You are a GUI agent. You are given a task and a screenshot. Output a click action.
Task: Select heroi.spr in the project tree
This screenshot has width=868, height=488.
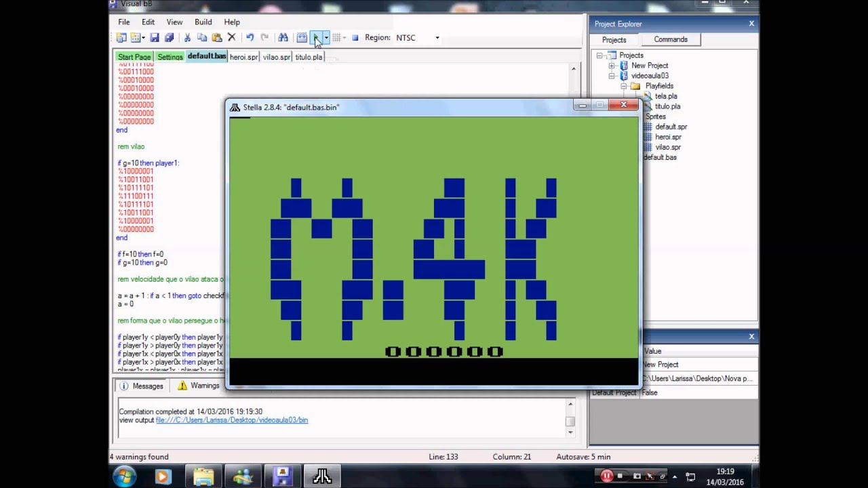[668, 137]
